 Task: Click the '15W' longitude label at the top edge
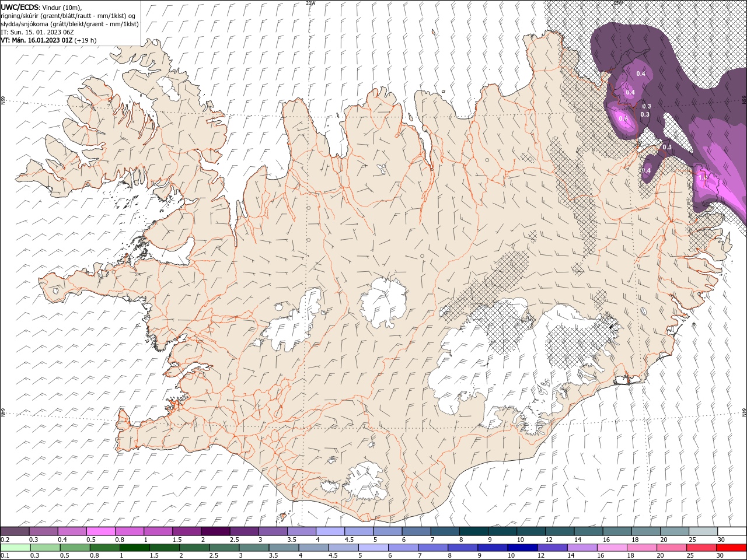click(x=618, y=3)
